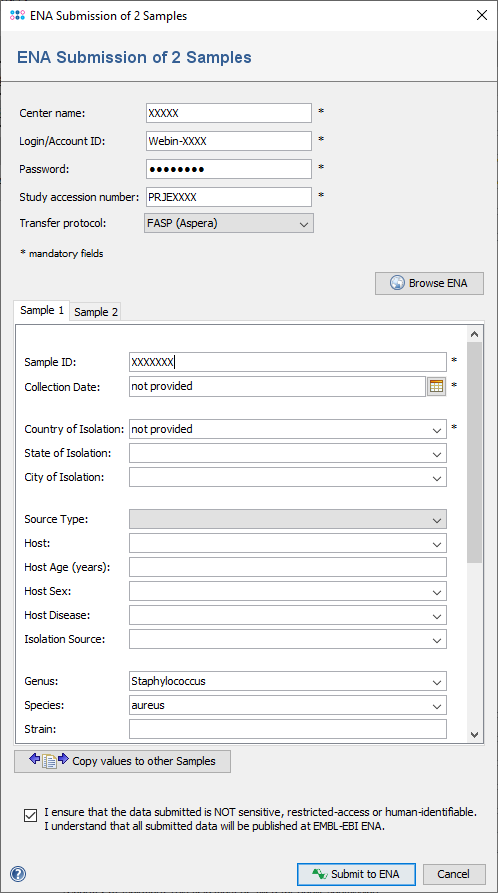Switch to the Sample 2 tab
The image size is (498, 893).
pos(96,312)
